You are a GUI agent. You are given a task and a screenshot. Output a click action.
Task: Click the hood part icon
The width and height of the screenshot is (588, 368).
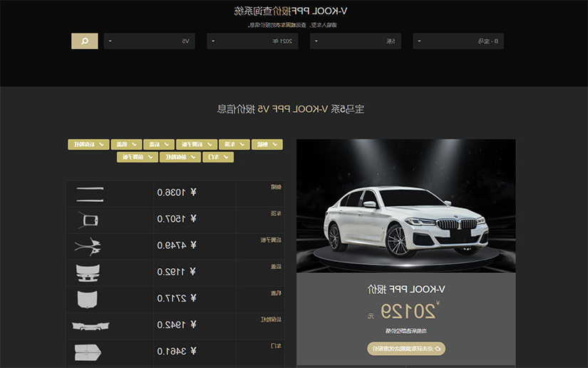88,300
